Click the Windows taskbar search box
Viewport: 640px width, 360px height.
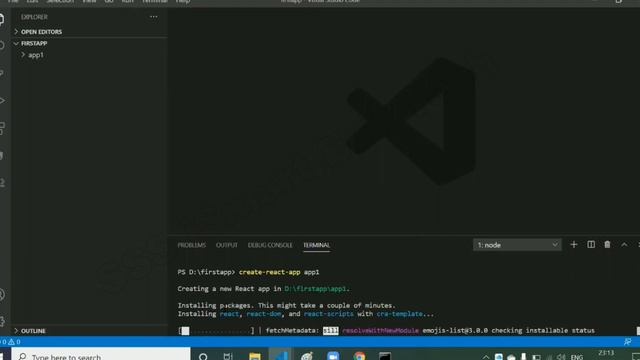click(x=101, y=355)
